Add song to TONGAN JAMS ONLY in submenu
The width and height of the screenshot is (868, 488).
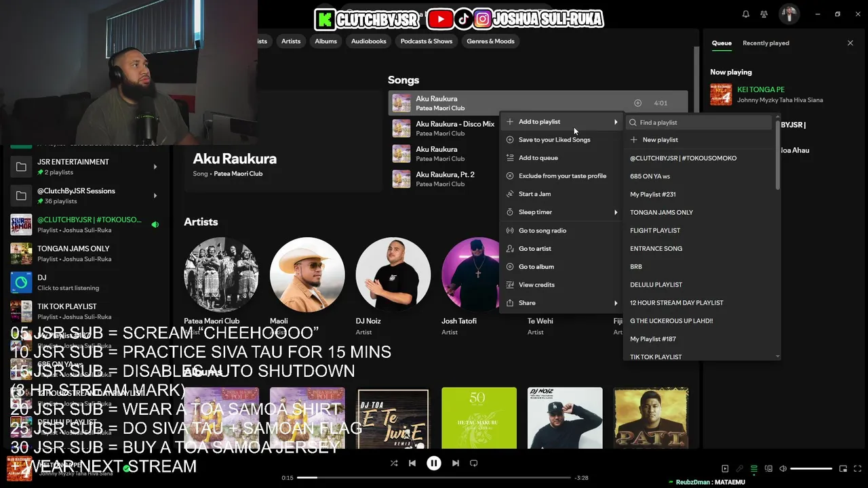pyautogui.click(x=699, y=212)
